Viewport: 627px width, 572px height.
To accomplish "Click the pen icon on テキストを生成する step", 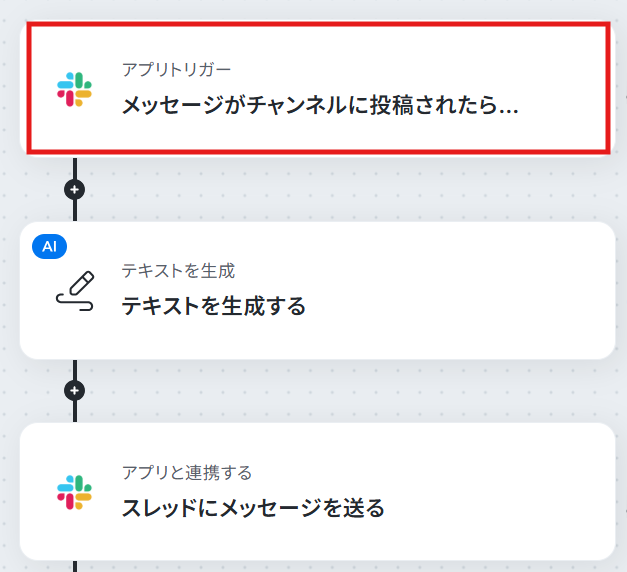I will (x=75, y=291).
